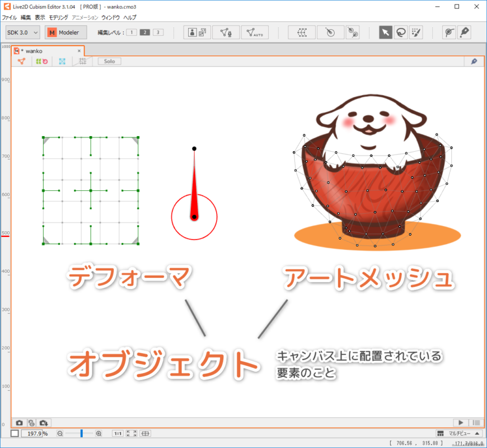Close the wanko tab
The height and width of the screenshot is (448, 487).
click(x=79, y=51)
